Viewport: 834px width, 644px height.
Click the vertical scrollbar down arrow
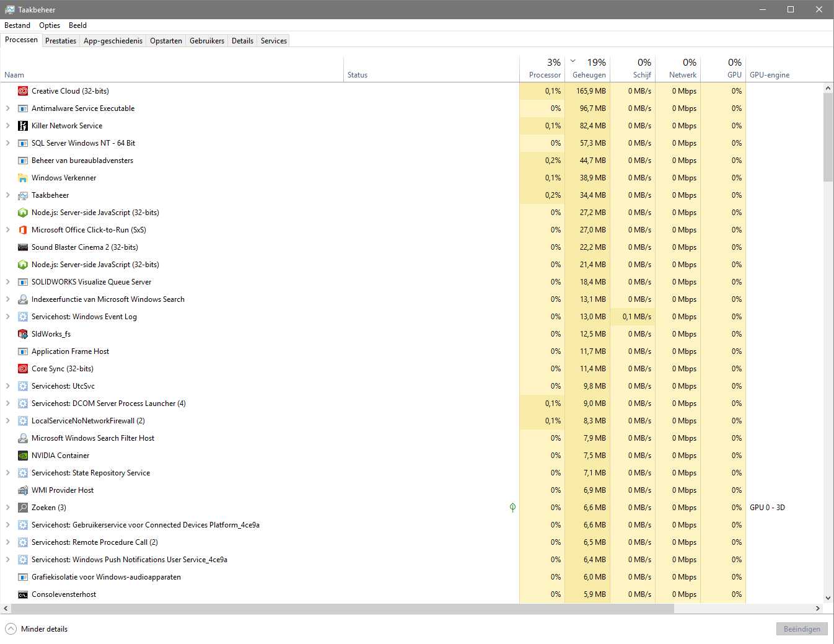828,598
